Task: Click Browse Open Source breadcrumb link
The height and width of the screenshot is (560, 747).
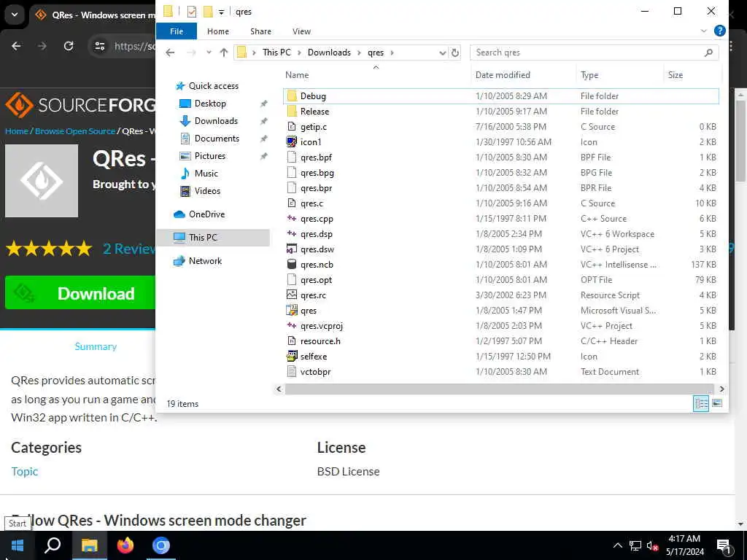Action: pyautogui.click(x=75, y=131)
